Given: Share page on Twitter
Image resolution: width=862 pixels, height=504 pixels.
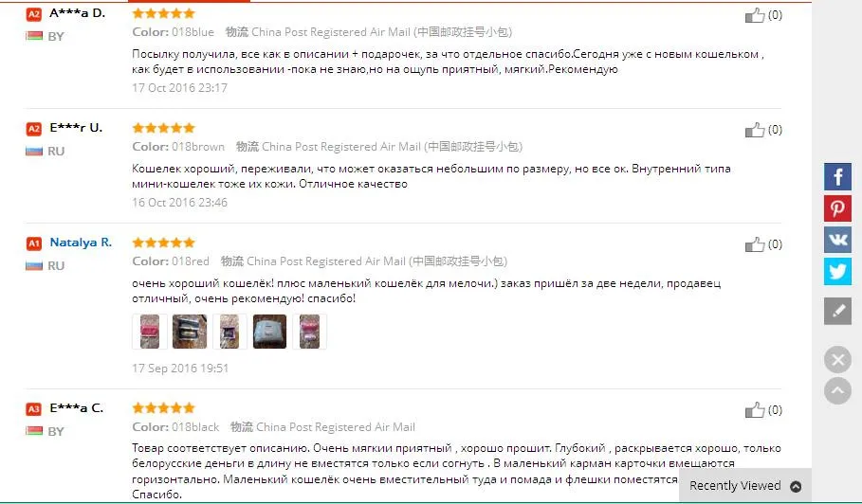Looking at the screenshot, I should [x=837, y=271].
